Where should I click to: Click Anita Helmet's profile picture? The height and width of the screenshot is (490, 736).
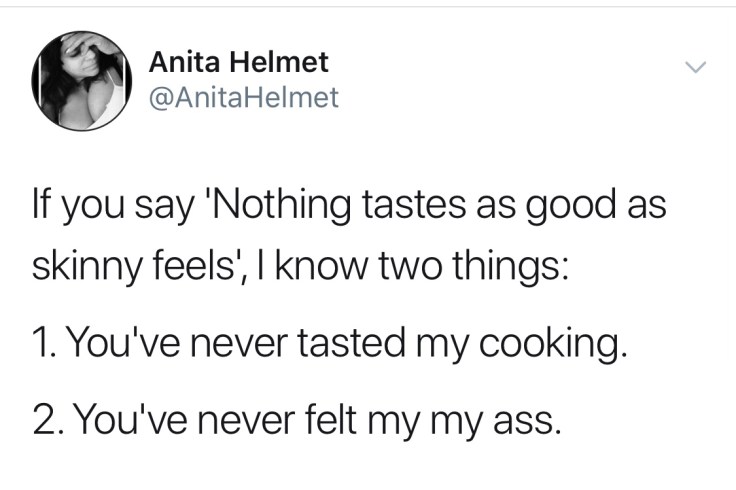coord(82,80)
